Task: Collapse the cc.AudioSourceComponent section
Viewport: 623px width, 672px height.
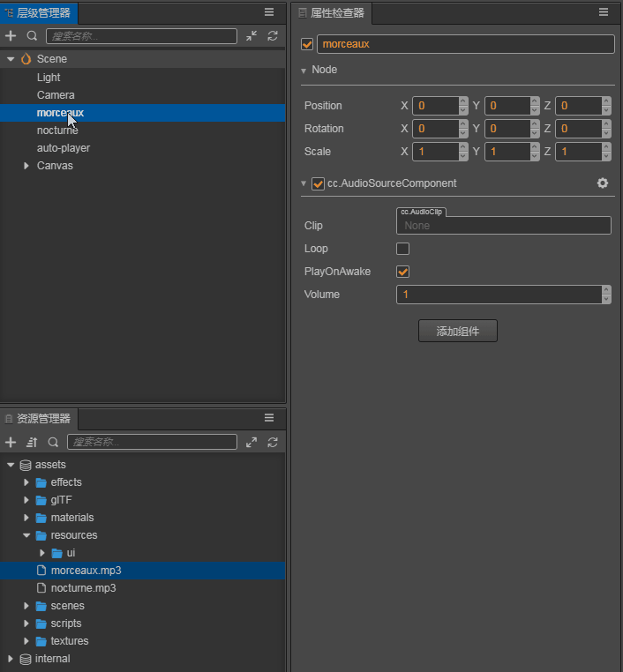Action: tap(304, 183)
